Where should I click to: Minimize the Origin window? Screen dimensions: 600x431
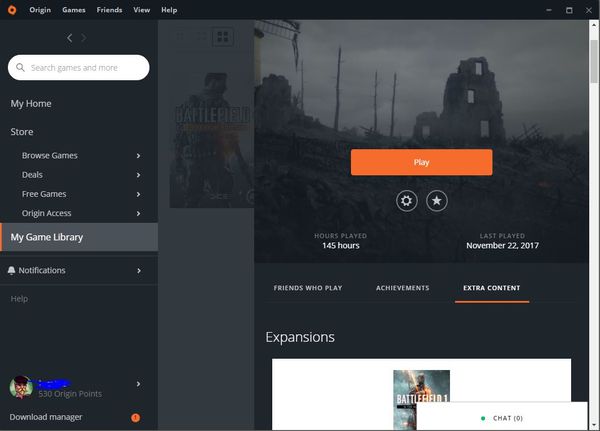point(549,10)
